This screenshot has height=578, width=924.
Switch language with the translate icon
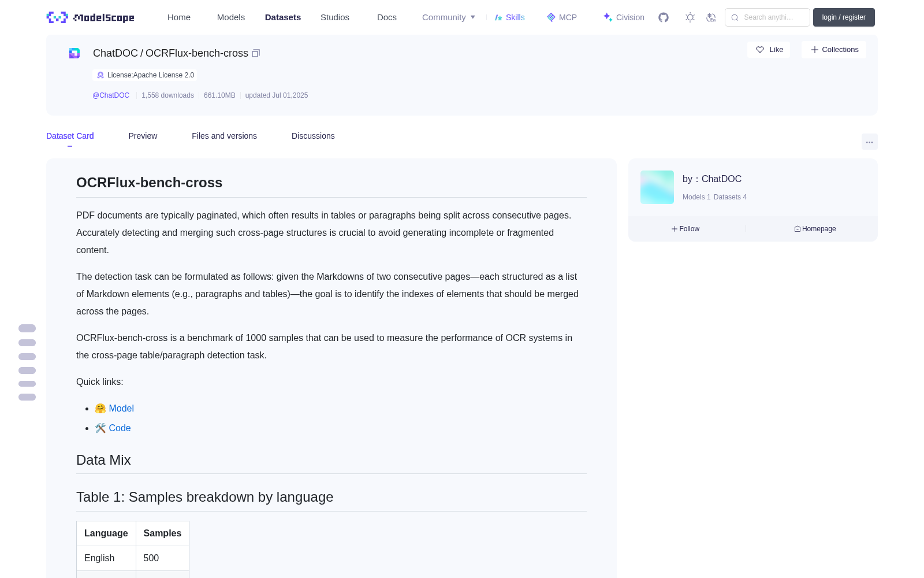pos(711,17)
